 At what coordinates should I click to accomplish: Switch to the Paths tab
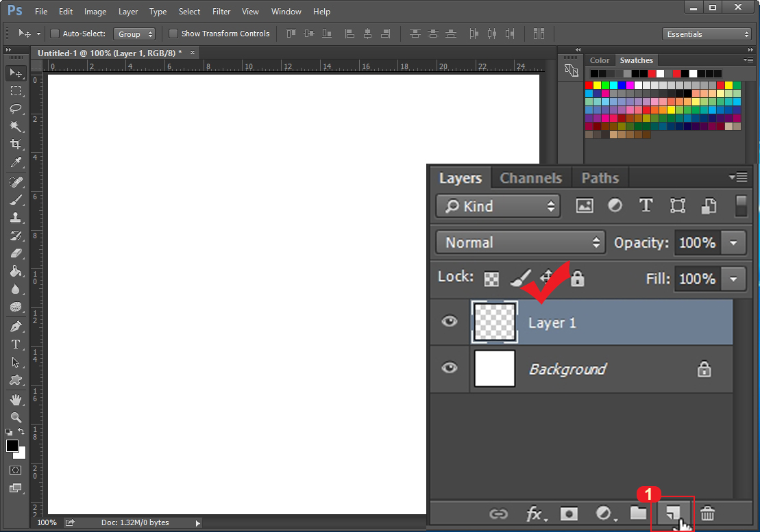600,178
